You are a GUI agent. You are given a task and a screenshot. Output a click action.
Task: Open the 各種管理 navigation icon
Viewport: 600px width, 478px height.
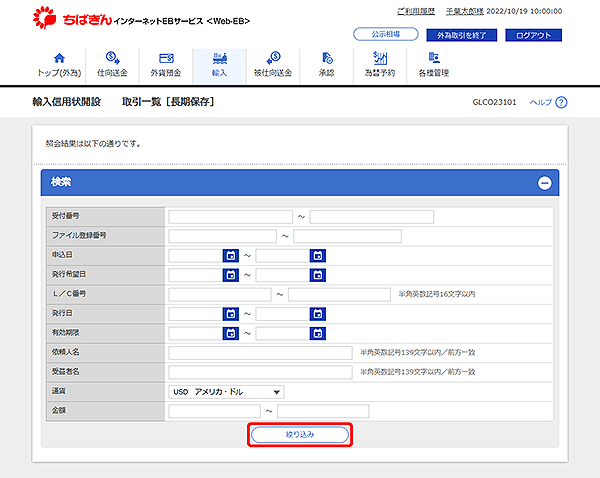tap(434, 65)
